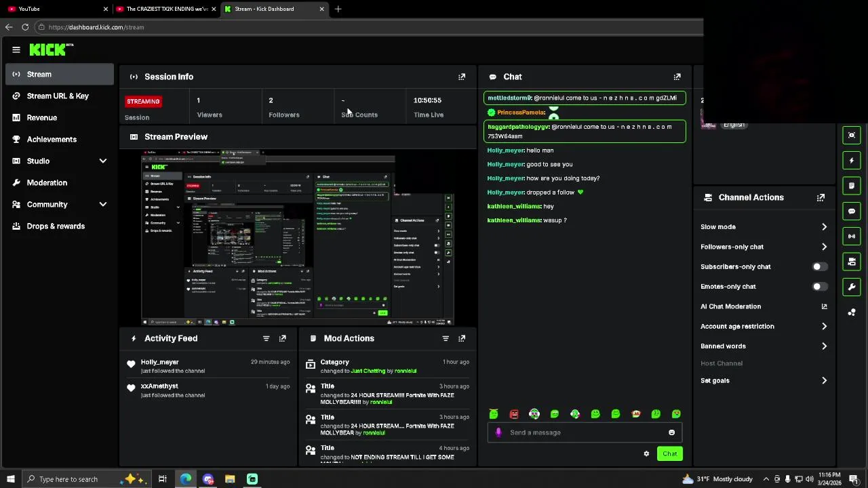Click xxAmethyst in Activity Feed

coord(159,386)
